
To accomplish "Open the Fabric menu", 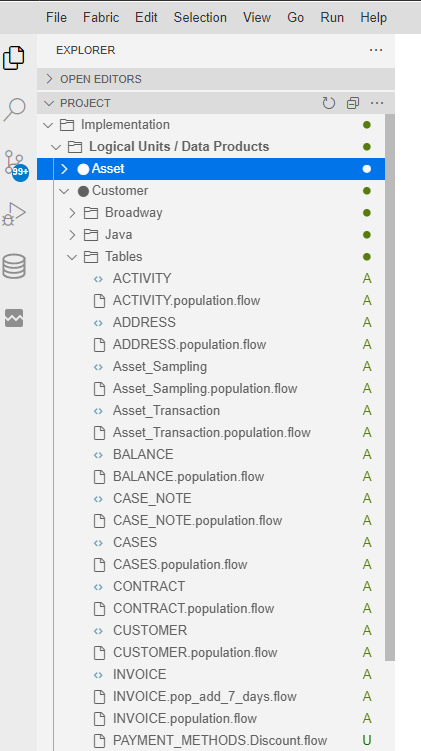I will pyautogui.click(x=101, y=18).
